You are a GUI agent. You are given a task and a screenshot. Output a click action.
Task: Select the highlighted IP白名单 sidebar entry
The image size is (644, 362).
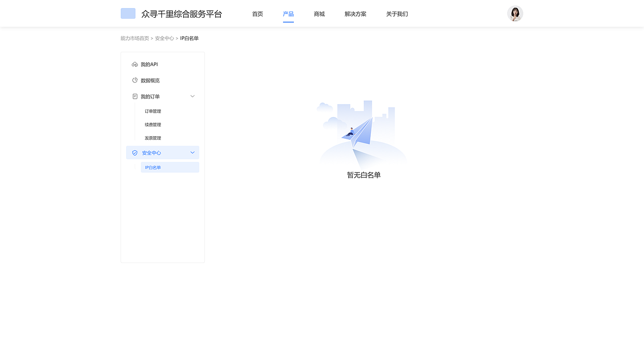[x=152, y=167]
